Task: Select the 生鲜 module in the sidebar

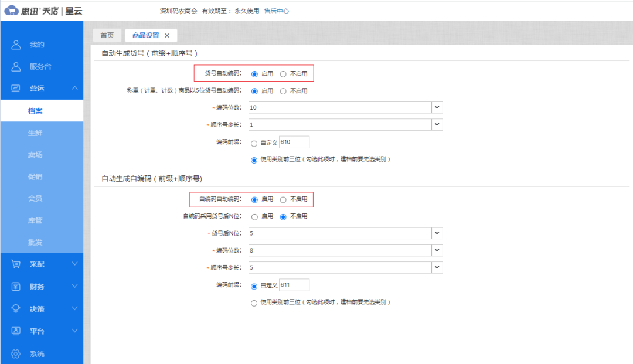Action: point(37,133)
